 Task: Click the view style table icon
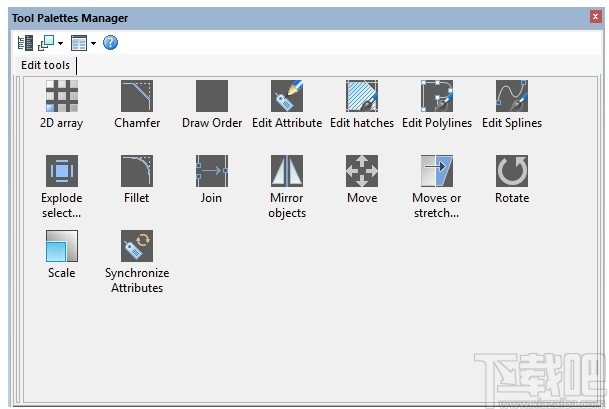coord(79,43)
